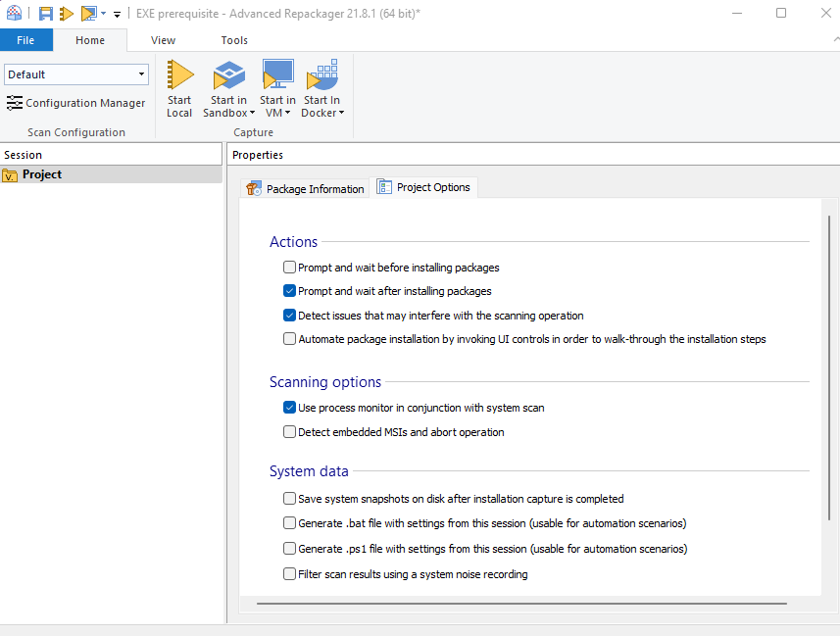The width and height of the screenshot is (840, 636).
Task: Start capture in VM
Action: point(277,80)
